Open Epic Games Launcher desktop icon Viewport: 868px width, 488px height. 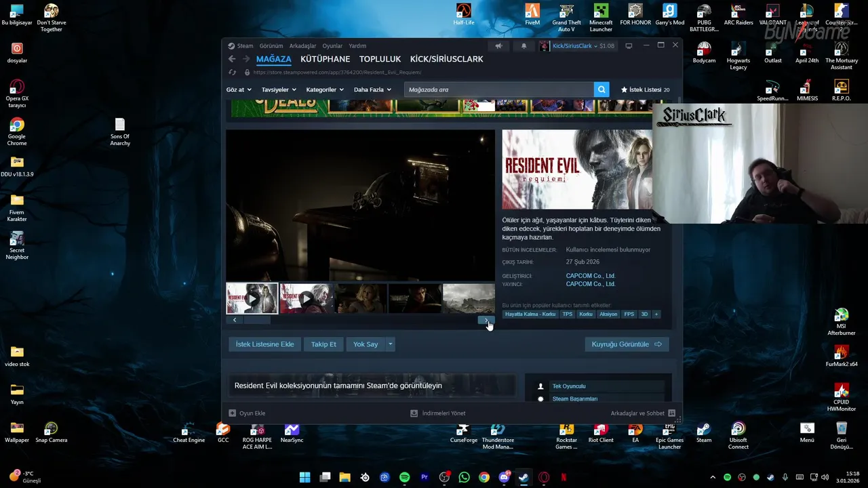(x=669, y=436)
